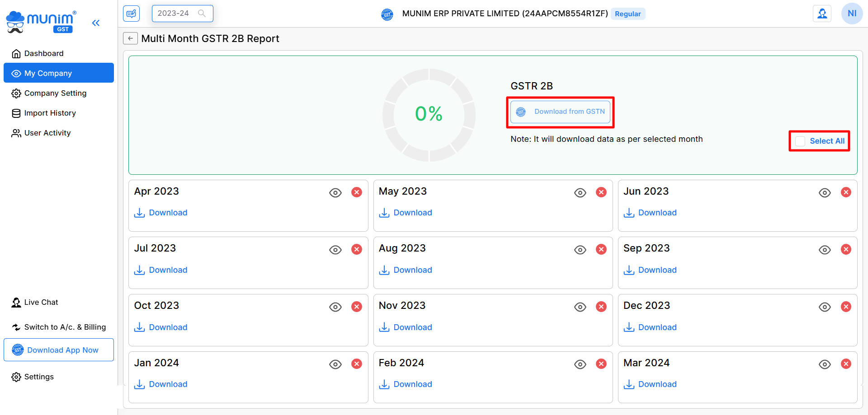Open the support agent icon top right
Viewport: 868px width, 415px height.
822,14
